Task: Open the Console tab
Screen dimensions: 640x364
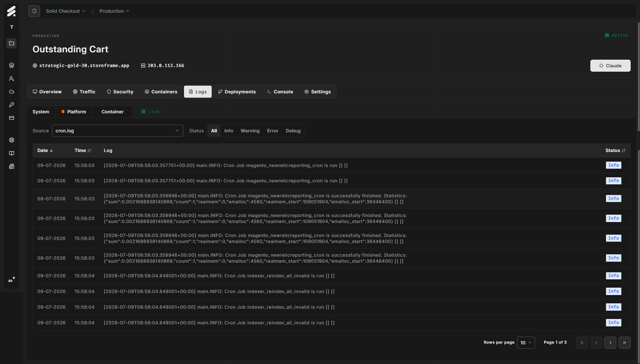Action: [x=280, y=92]
